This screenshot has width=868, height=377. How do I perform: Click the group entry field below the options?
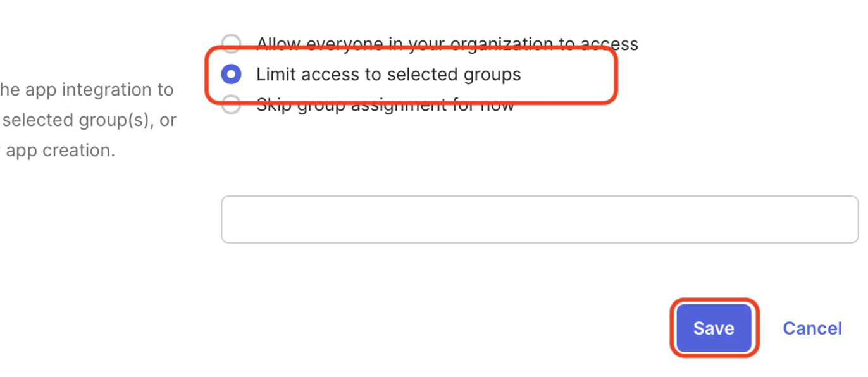539,219
